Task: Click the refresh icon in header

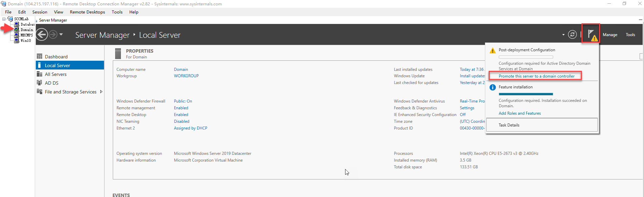Action: click(572, 34)
